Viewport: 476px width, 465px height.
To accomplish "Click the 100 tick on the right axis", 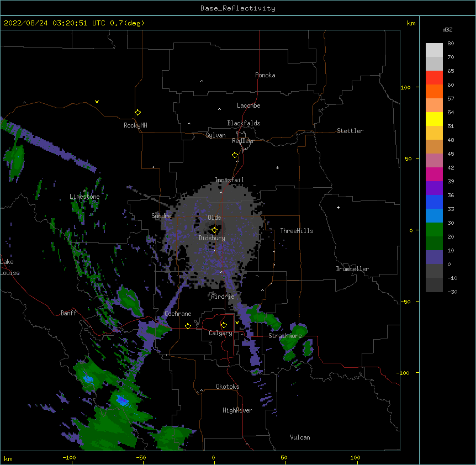I will point(405,87).
